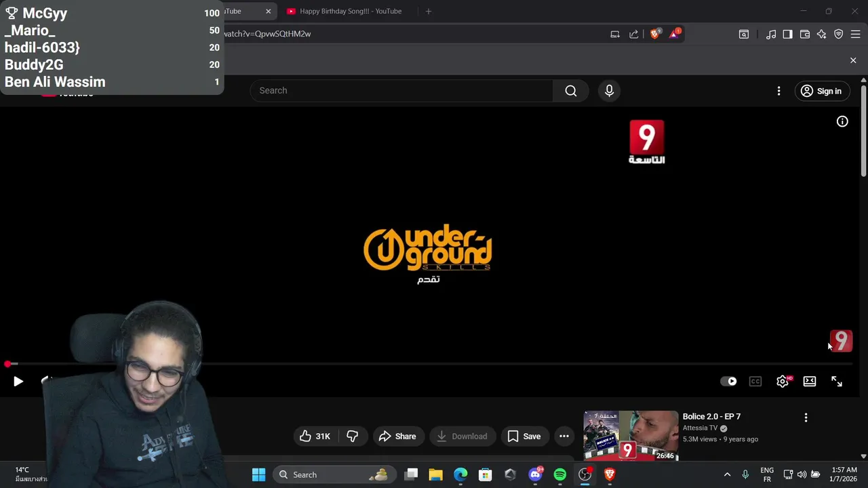Screen dimensions: 868x488
Task: Share this video
Action: pos(397,436)
